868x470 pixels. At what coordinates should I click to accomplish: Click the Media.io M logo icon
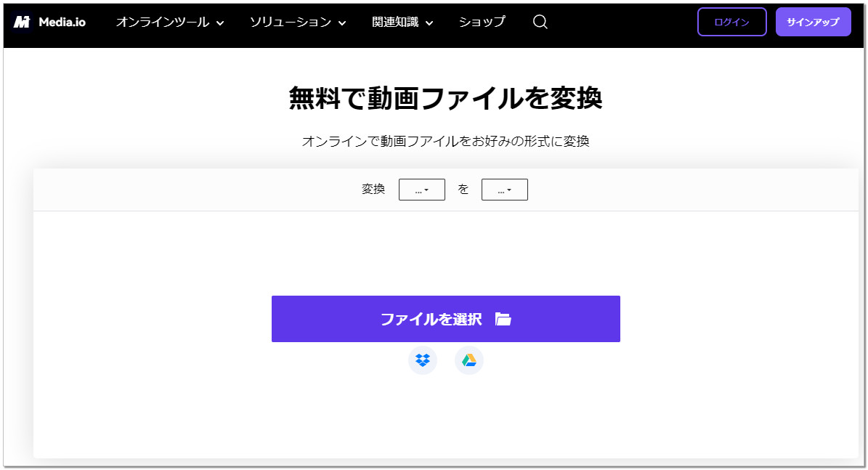[x=21, y=22]
